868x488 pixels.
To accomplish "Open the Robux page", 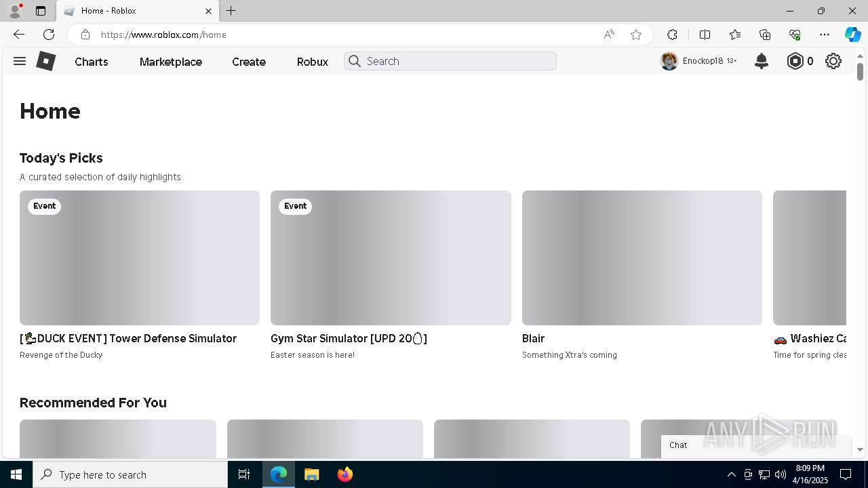I will [x=313, y=62].
